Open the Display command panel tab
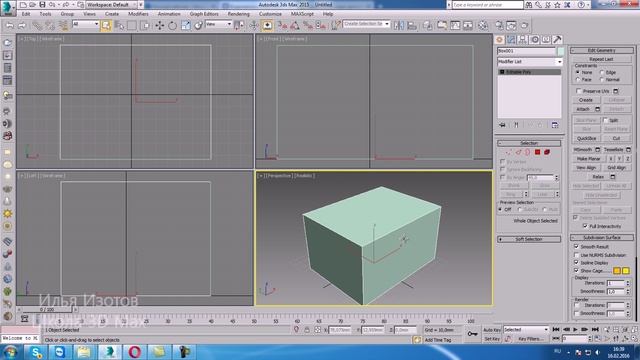The width and height of the screenshot is (640, 360). pos(546,40)
